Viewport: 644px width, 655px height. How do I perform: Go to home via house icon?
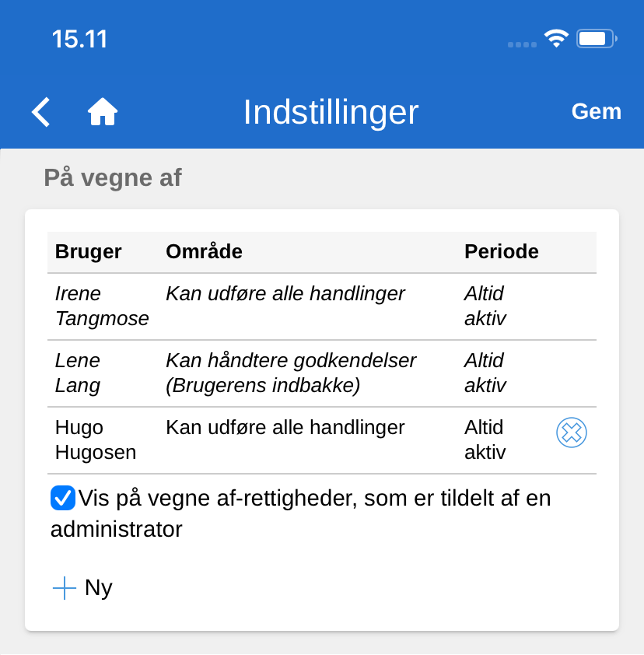(x=103, y=112)
